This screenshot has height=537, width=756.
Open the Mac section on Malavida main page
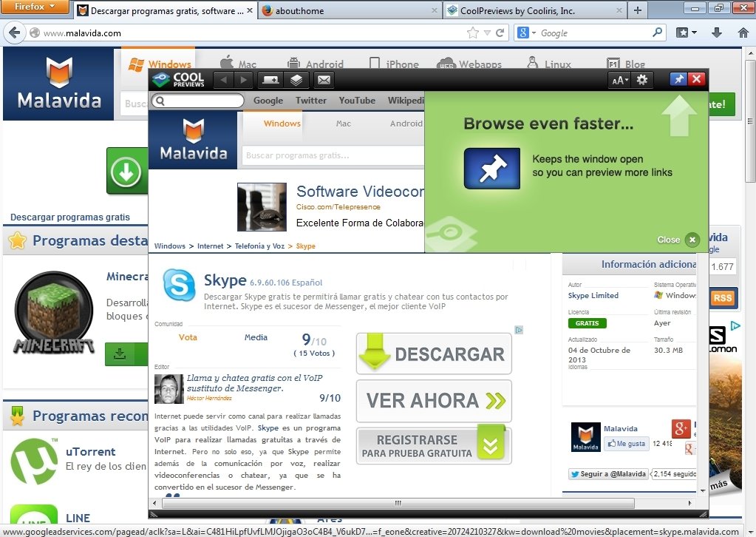pyautogui.click(x=238, y=64)
